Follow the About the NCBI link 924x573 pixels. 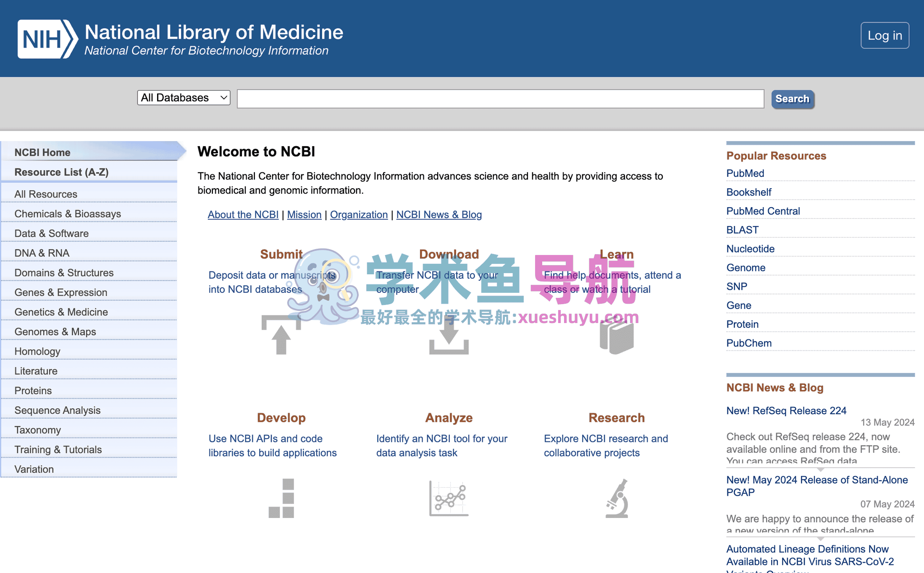(x=243, y=215)
